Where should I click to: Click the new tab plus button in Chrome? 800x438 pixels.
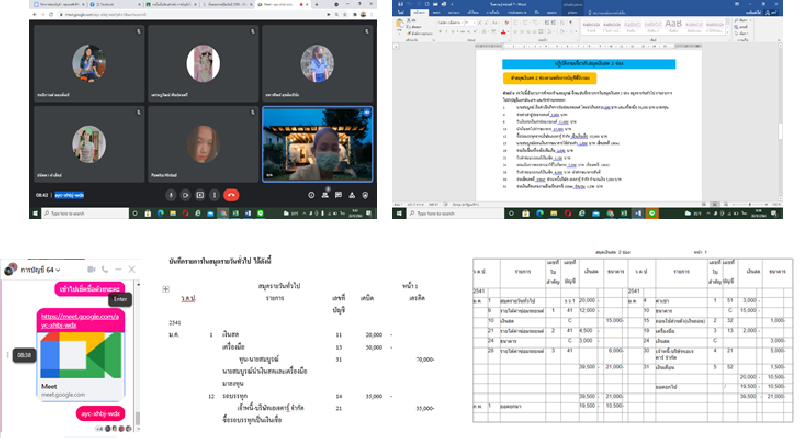315,4
